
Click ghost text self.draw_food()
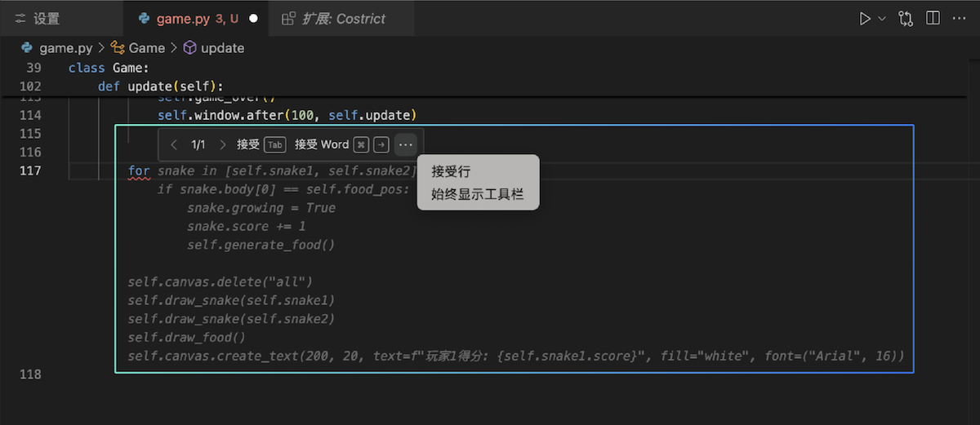[x=187, y=337]
